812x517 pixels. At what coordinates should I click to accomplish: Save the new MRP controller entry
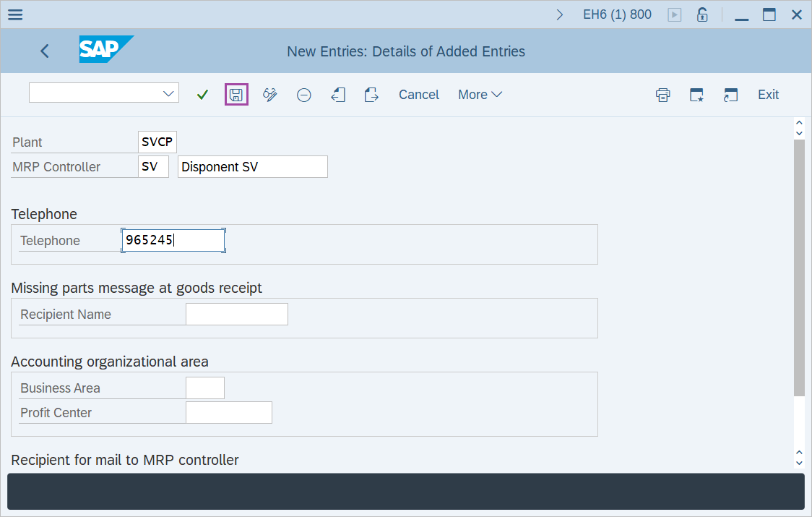[236, 94]
